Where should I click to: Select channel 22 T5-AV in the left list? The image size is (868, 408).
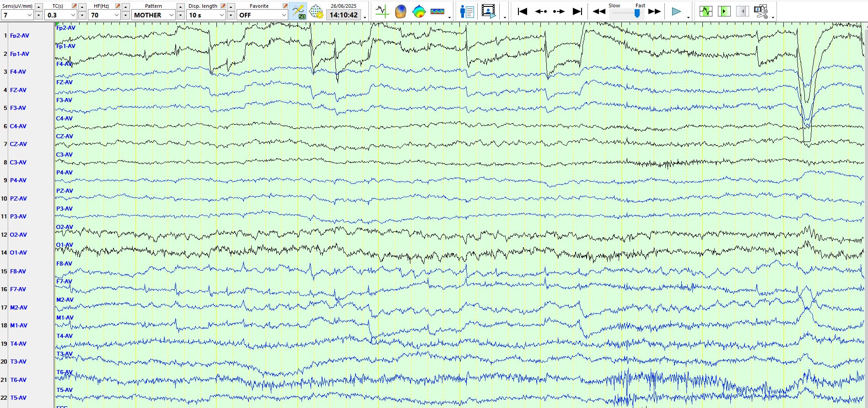click(18, 398)
